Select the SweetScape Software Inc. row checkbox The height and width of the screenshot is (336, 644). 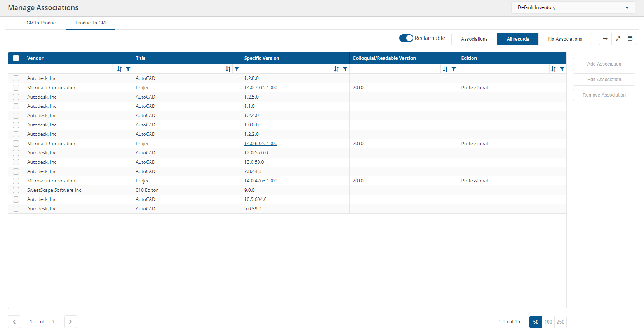coord(16,190)
